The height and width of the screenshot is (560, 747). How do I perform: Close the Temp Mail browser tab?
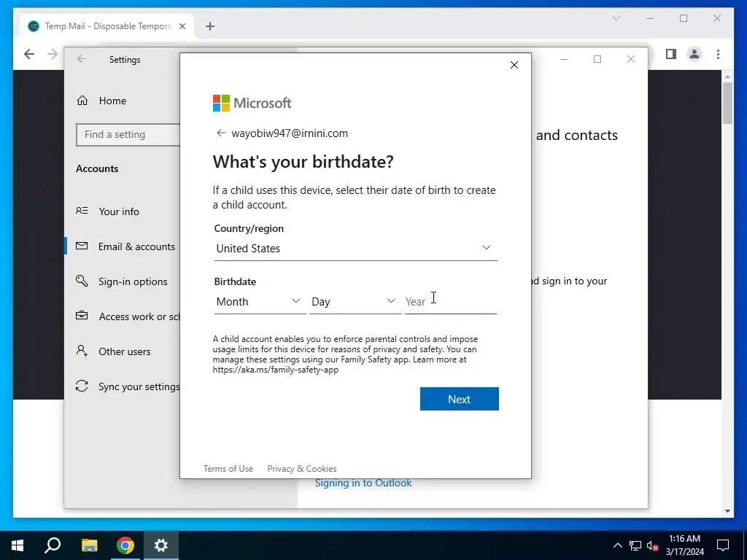click(x=182, y=26)
